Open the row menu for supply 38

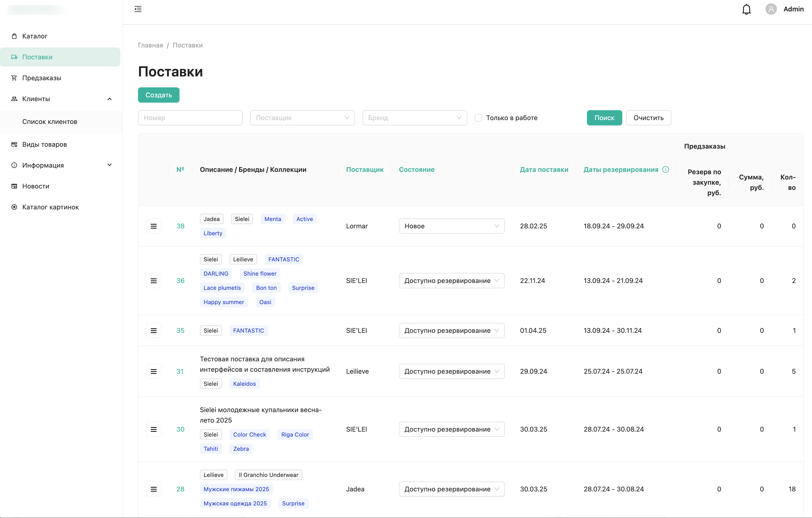(x=153, y=226)
